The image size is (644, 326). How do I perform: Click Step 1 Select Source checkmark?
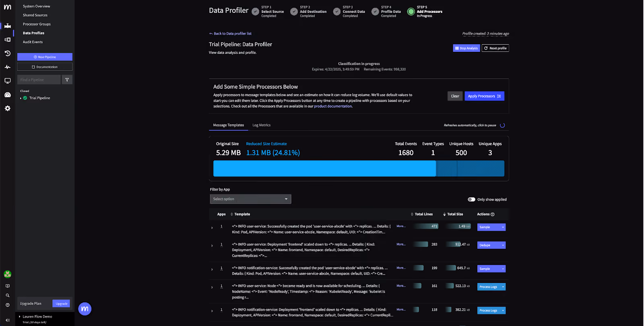256,12
